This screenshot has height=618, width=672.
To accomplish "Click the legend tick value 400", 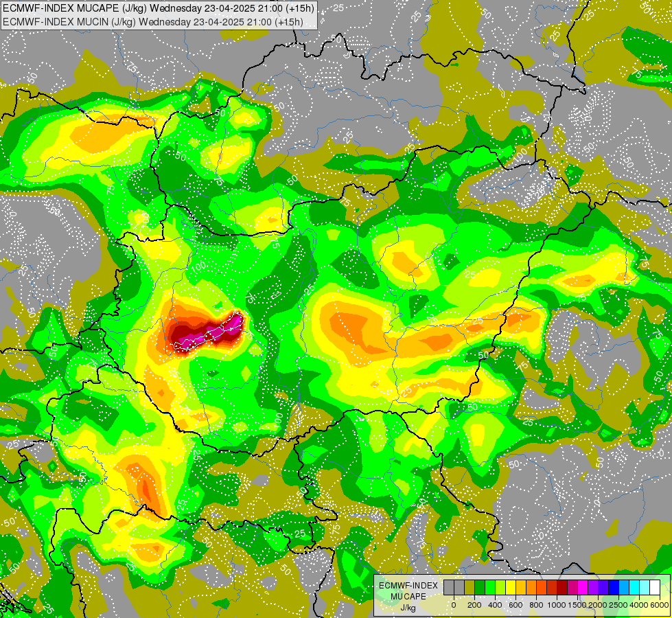I will 495,605.
